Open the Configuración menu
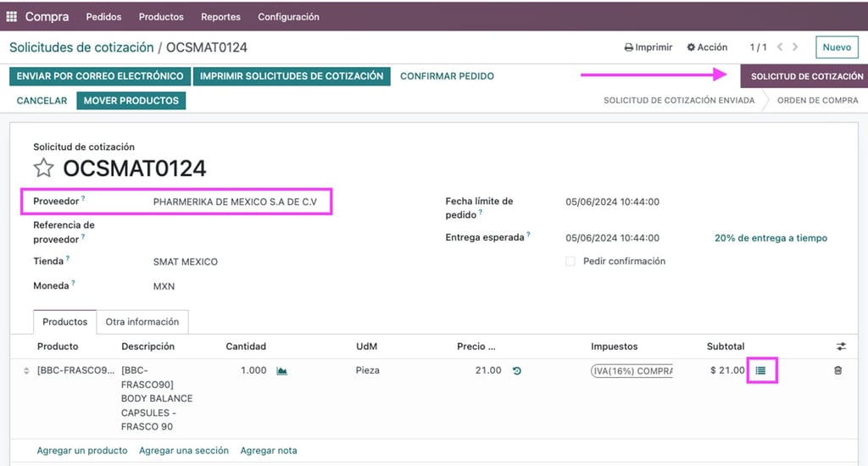Viewport: 868px width, 466px height. click(288, 17)
